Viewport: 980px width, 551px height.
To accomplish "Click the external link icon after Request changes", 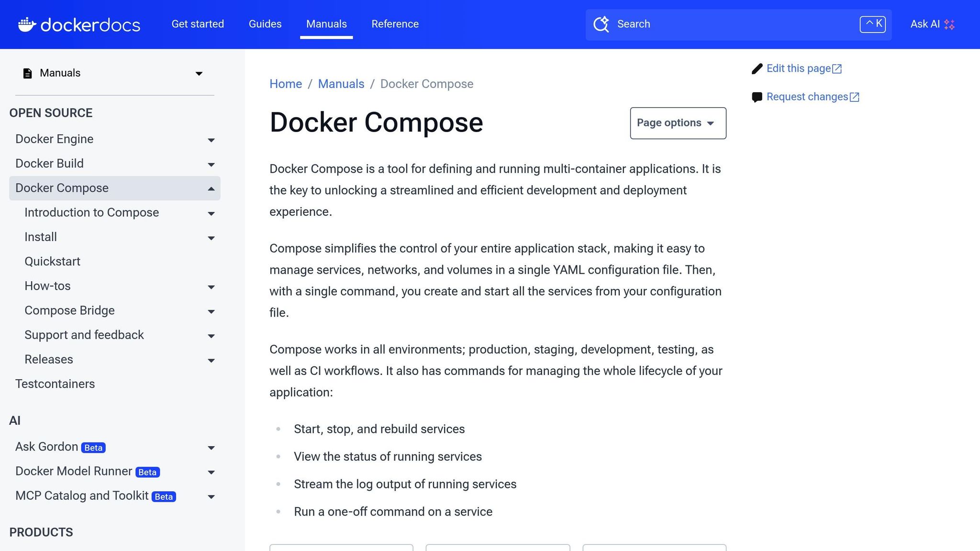I will click(x=855, y=97).
